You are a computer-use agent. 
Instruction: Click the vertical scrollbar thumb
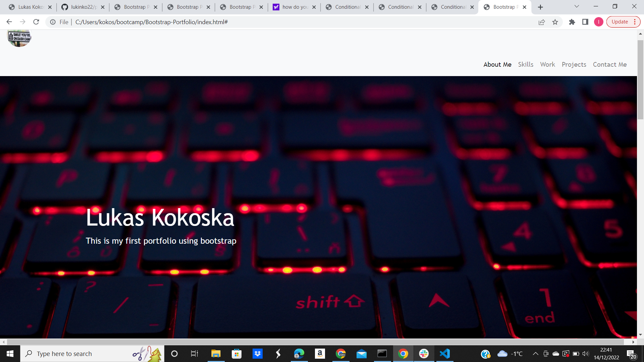[x=640, y=80]
